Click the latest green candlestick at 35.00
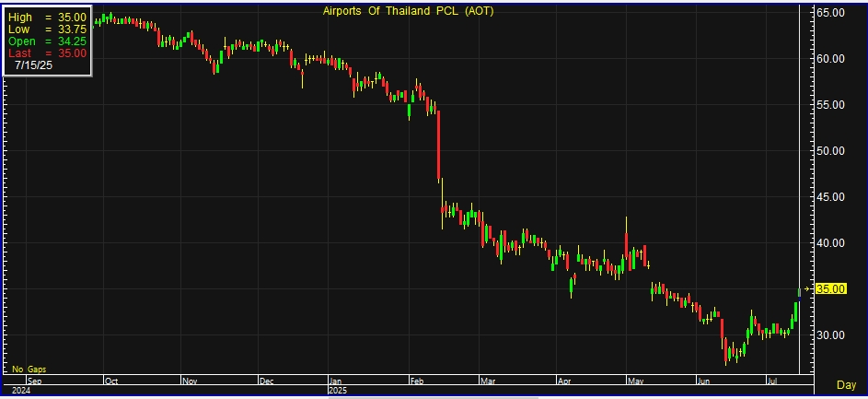 point(799,292)
